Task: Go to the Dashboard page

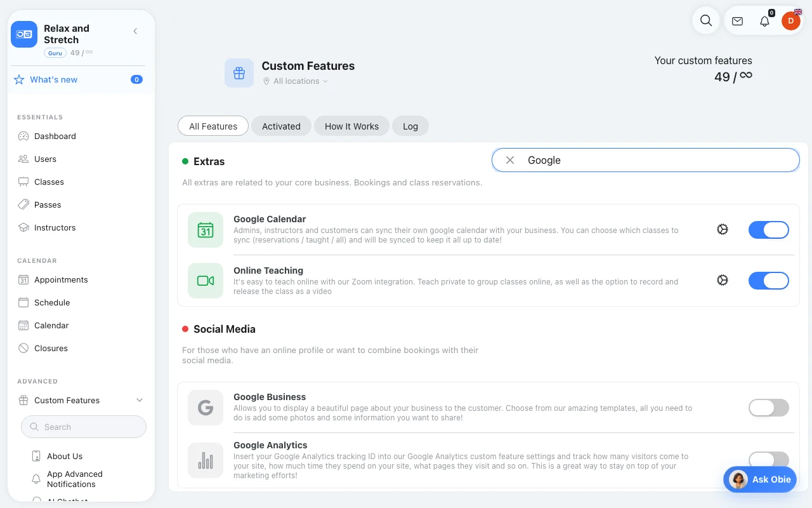Action: [55, 136]
